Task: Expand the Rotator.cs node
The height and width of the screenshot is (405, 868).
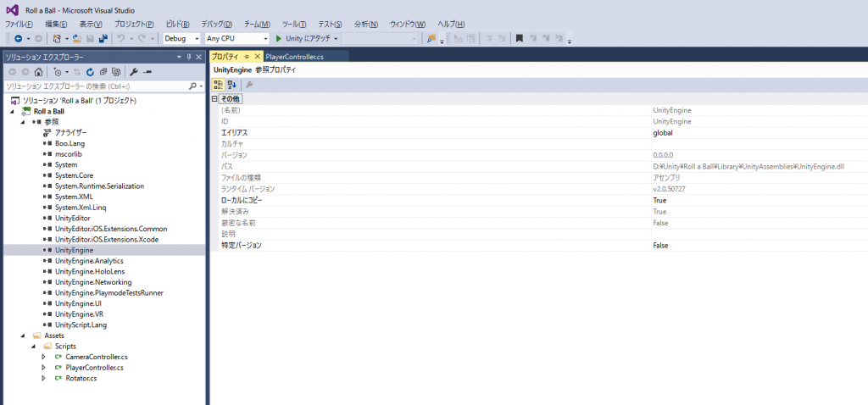Action: click(x=44, y=379)
